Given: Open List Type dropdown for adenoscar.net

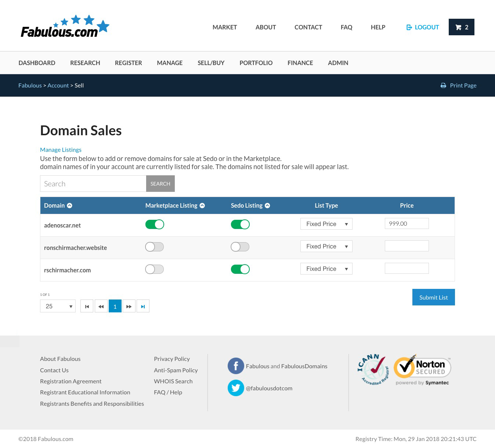Looking at the screenshot, I should click(326, 224).
